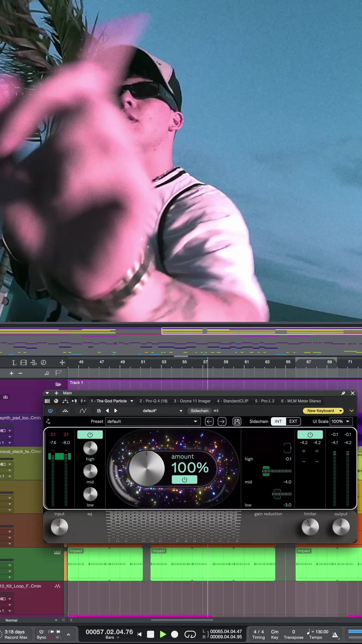Open the UI Scale 100% dropdown
The image size is (362, 644).
pos(341,421)
